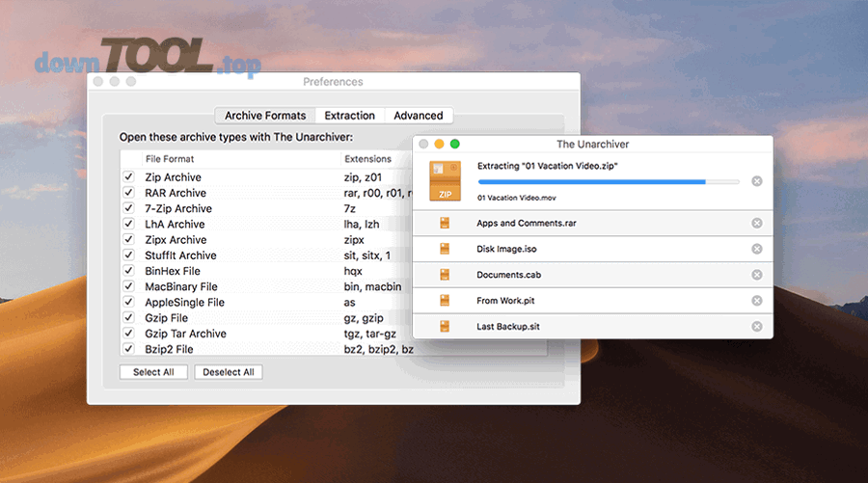Click the hqx extension cell
This screenshot has width=868, height=483.
point(353,271)
